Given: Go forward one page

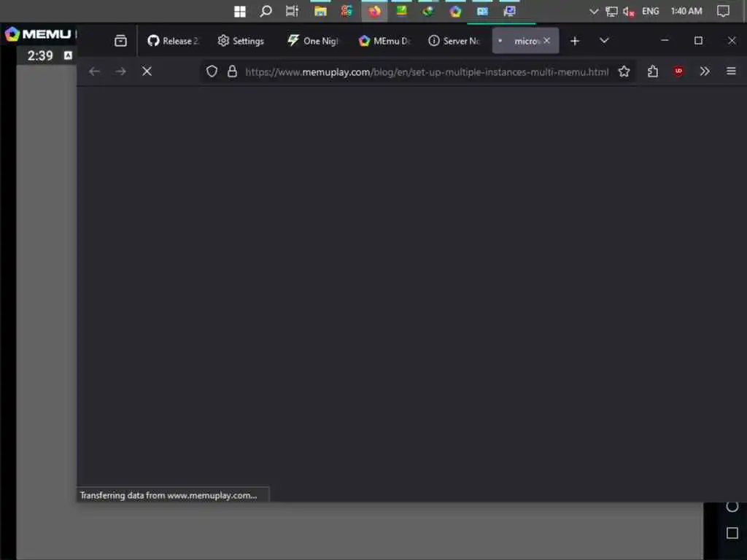Looking at the screenshot, I should coord(120,71).
